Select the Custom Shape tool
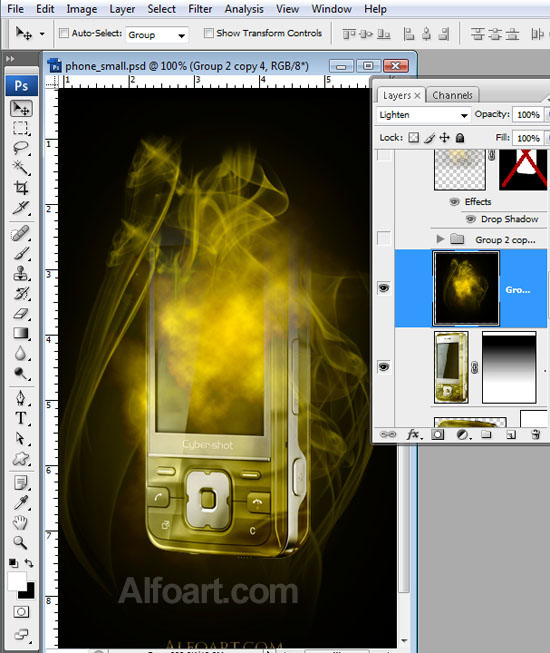Screen dimensions: 550x653 click(x=21, y=459)
